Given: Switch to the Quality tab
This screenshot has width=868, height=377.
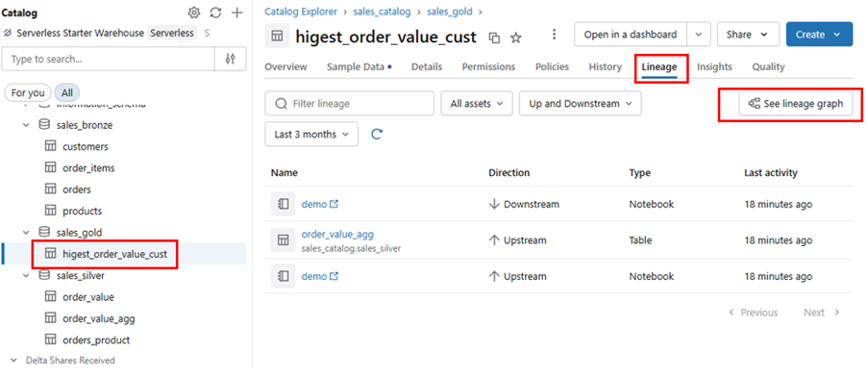Looking at the screenshot, I should (x=768, y=67).
